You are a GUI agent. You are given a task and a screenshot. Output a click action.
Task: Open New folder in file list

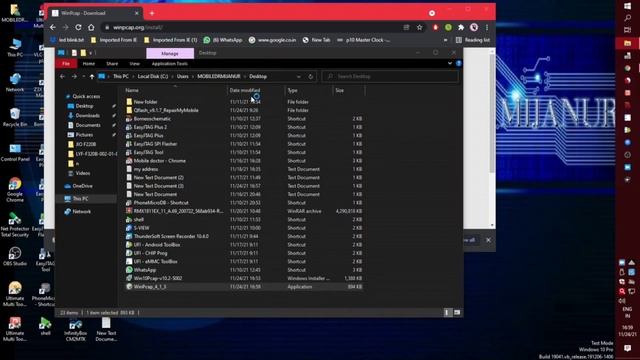click(244, 102)
